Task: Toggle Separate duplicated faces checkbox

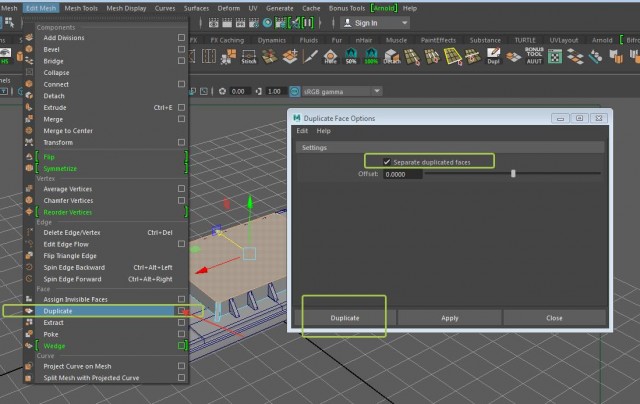Action: (387, 162)
